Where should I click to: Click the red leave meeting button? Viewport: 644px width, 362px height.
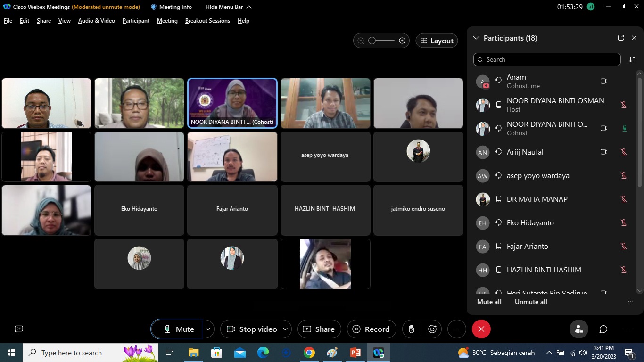coord(481,329)
